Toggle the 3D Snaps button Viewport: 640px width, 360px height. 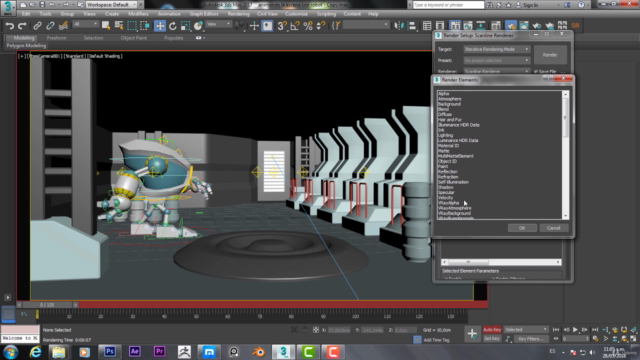click(x=282, y=26)
